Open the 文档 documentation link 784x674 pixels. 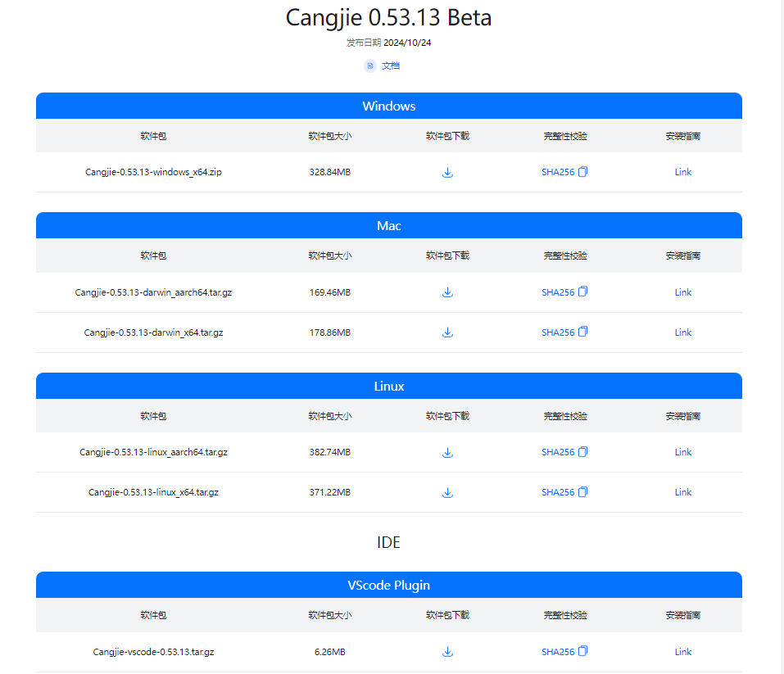391,66
